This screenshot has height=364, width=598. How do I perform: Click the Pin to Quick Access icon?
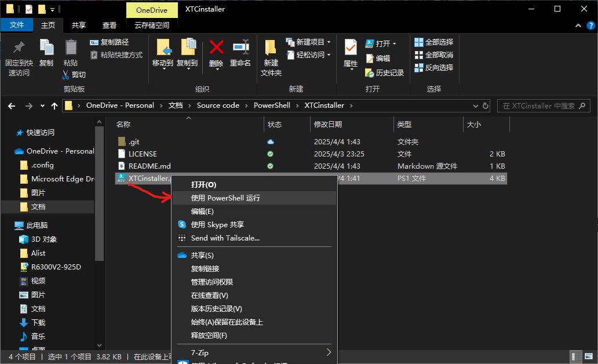pos(19,48)
